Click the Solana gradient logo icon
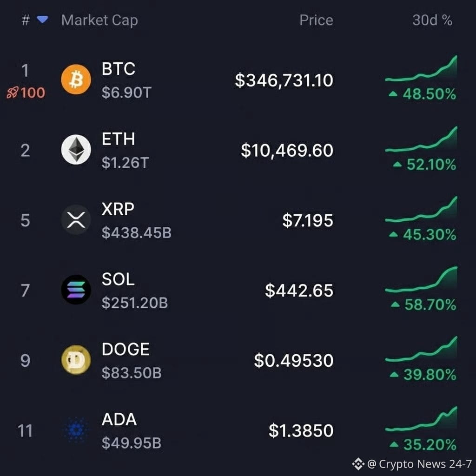The height and width of the screenshot is (476, 476). 76,290
